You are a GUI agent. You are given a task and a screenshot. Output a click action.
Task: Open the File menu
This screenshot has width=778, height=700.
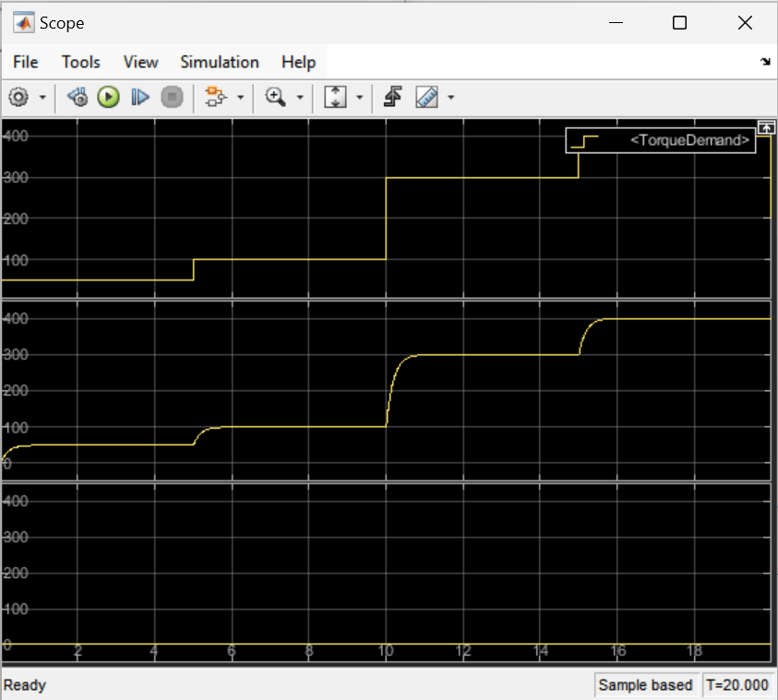[x=26, y=62]
